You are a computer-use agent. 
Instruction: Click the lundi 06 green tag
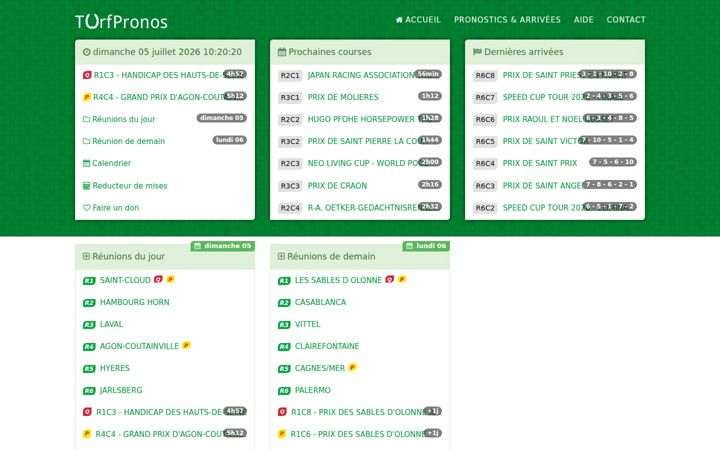pos(426,246)
